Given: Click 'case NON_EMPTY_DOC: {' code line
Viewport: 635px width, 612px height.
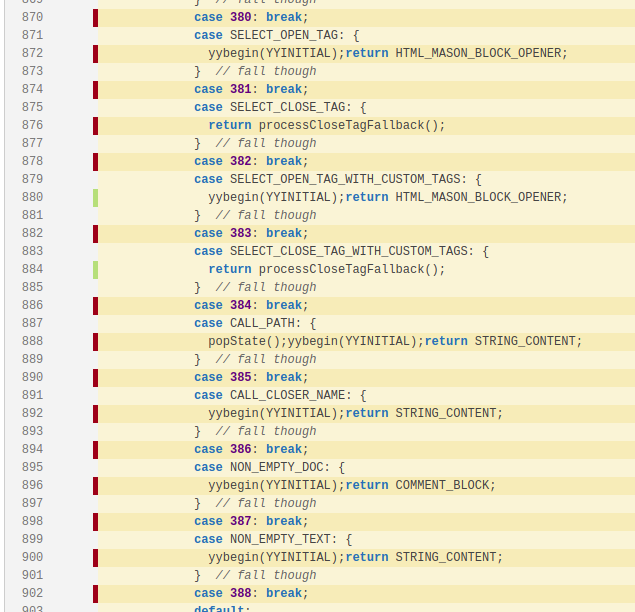Looking at the screenshot, I should coord(269,467).
